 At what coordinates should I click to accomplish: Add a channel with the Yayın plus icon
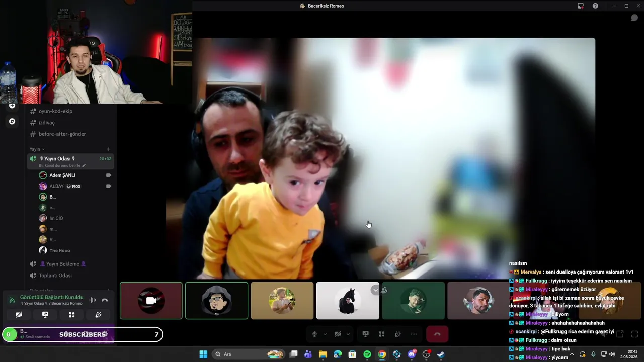pyautogui.click(x=109, y=149)
